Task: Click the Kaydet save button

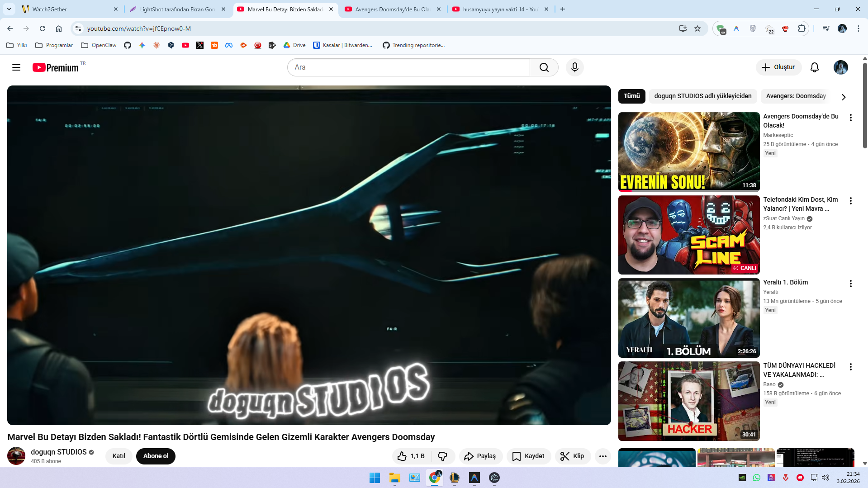Action: (x=529, y=456)
